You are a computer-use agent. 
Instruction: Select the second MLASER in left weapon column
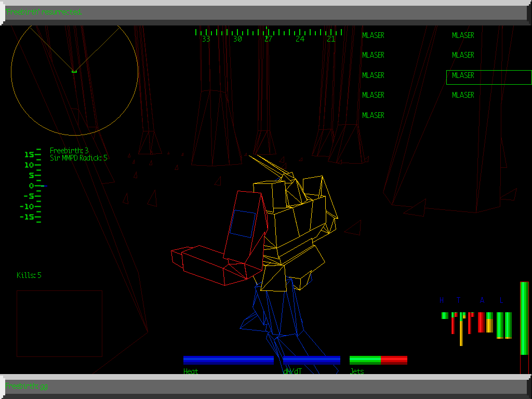373,55
